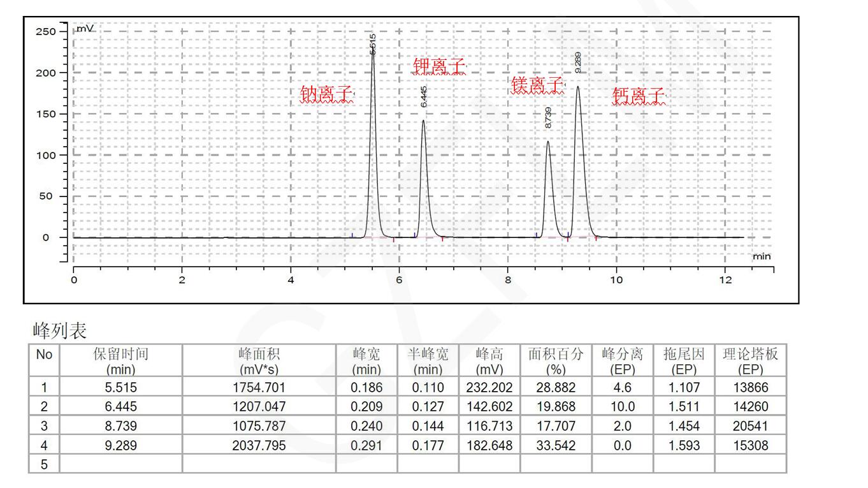Select the 钙离子 label right of last peak

point(639,96)
